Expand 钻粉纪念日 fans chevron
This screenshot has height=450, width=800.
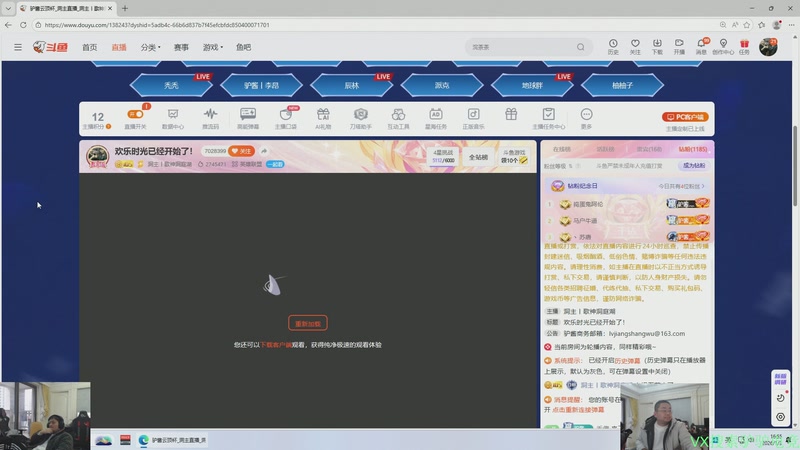click(x=703, y=186)
